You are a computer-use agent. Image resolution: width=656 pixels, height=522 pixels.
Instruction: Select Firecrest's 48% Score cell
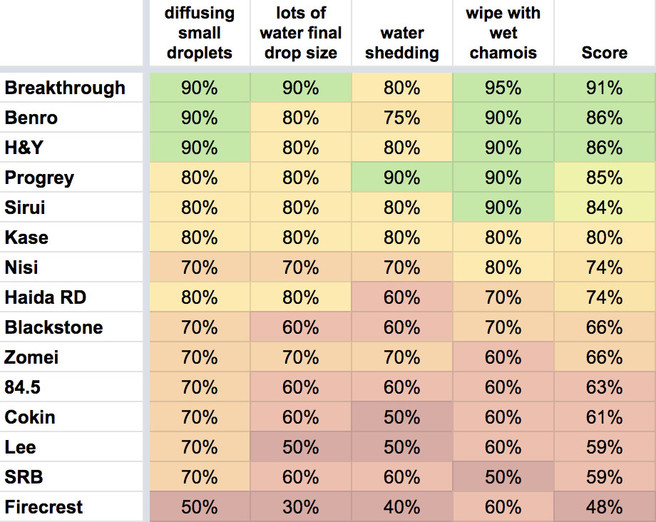click(602, 507)
